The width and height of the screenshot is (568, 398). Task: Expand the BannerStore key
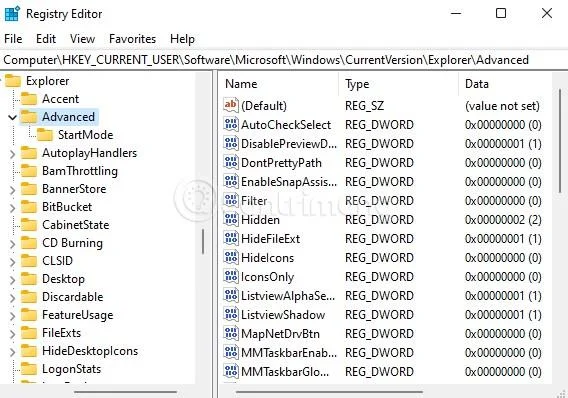point(12,190)
